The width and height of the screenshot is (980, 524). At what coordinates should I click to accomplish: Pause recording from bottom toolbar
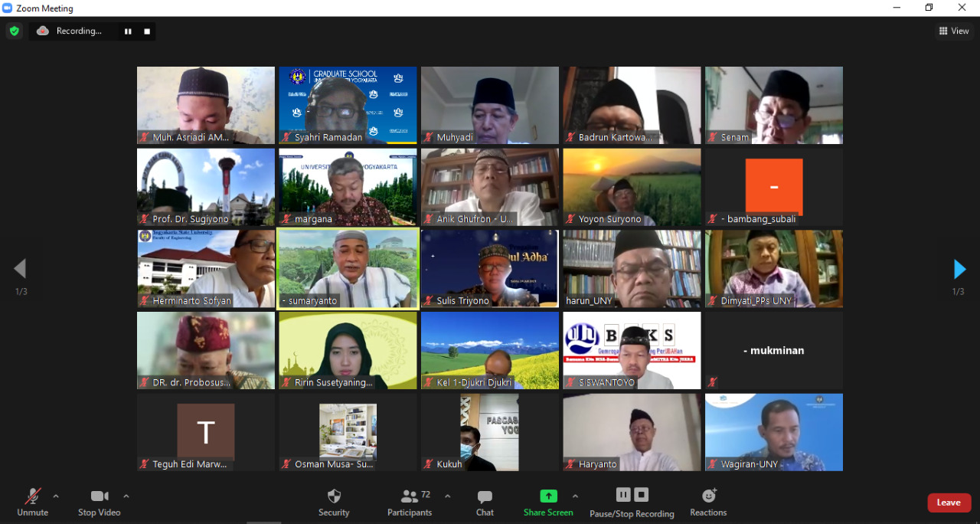(623, 495)
